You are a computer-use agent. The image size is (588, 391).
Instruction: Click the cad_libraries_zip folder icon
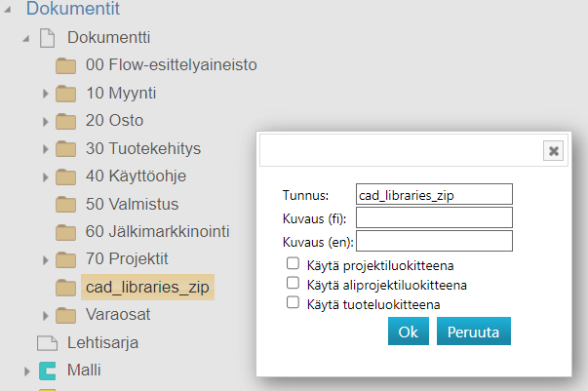coord(66,288)
